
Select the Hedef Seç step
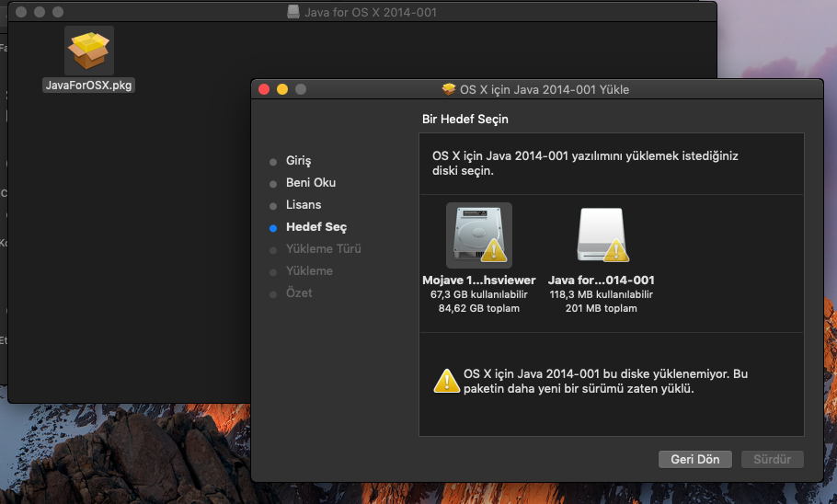[x=316, y=227]
